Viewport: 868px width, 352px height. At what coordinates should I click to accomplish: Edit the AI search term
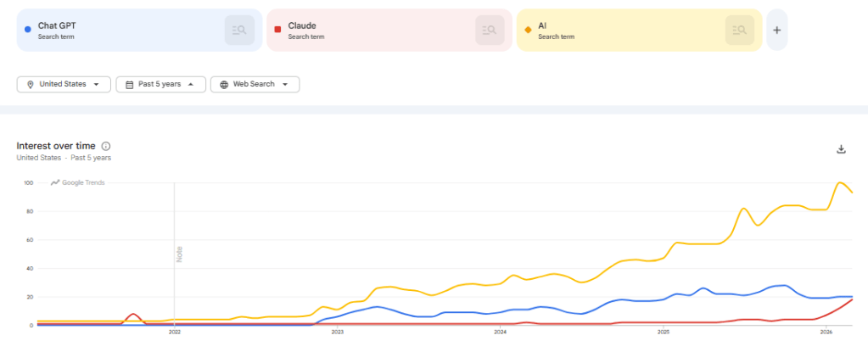543,25
